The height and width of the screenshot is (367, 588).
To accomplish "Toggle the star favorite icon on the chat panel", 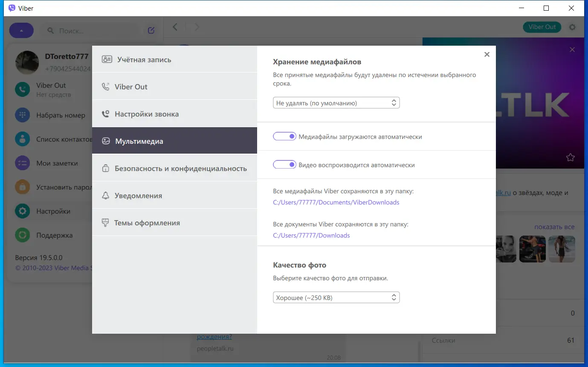I will (x=570, y=157).
